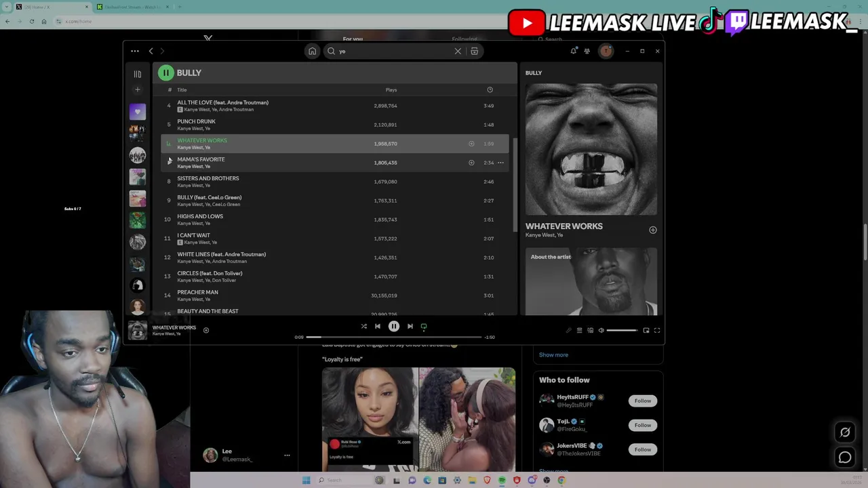
Task: Open Browse icon in search bar
Action: point(474,51)
